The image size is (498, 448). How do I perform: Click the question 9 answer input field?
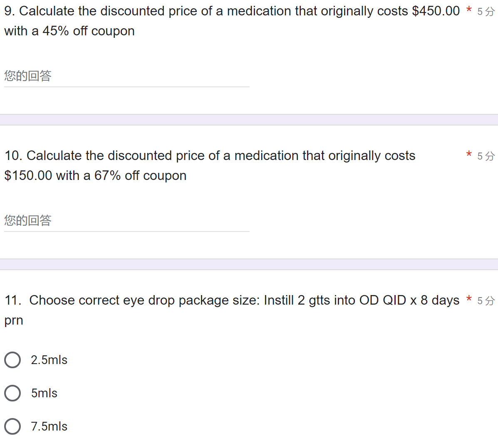click(x=126, y=76)
